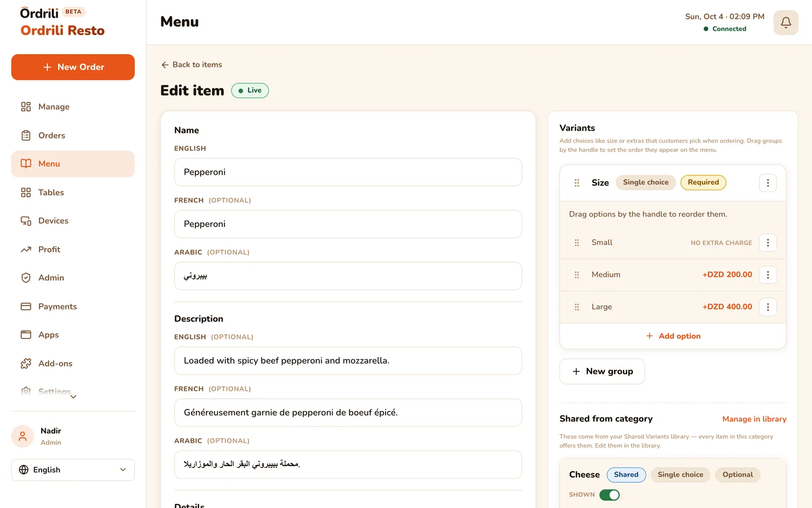The width and height of the screenshot is (812, 508).
Task: Click the Add-ons puzzle icon
Action: point(26,364)
